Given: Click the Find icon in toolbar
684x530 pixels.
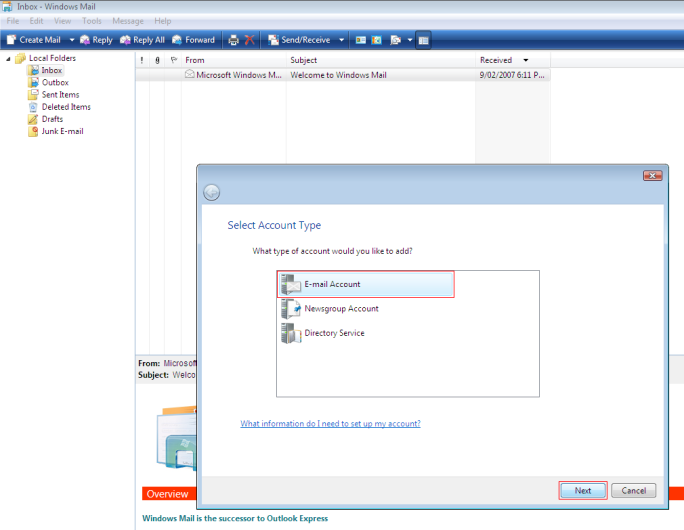Looking at the screenshot, I should [x=395, y=40].
